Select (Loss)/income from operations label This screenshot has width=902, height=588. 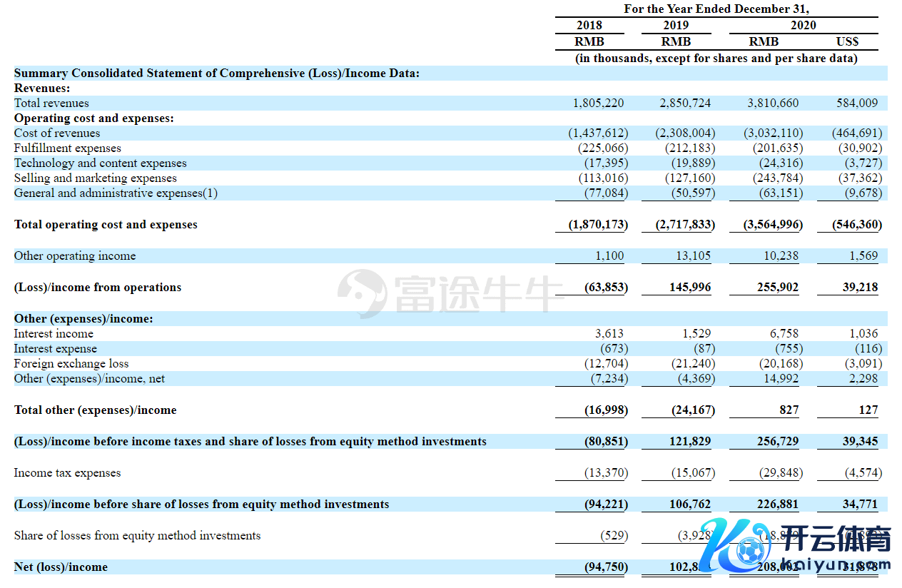coord(98,287)
